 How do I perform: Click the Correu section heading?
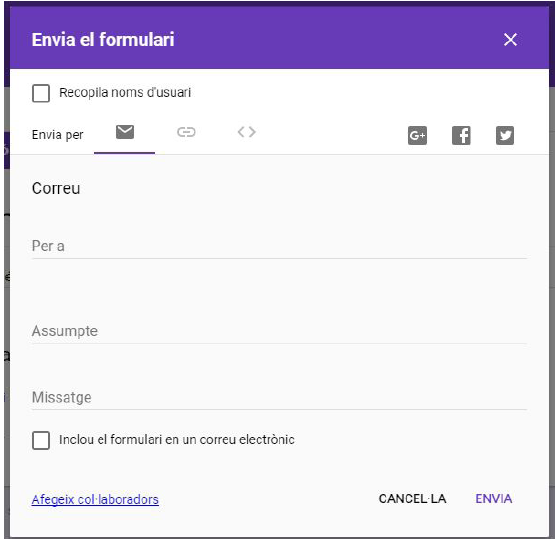click(x=56, y=189)
